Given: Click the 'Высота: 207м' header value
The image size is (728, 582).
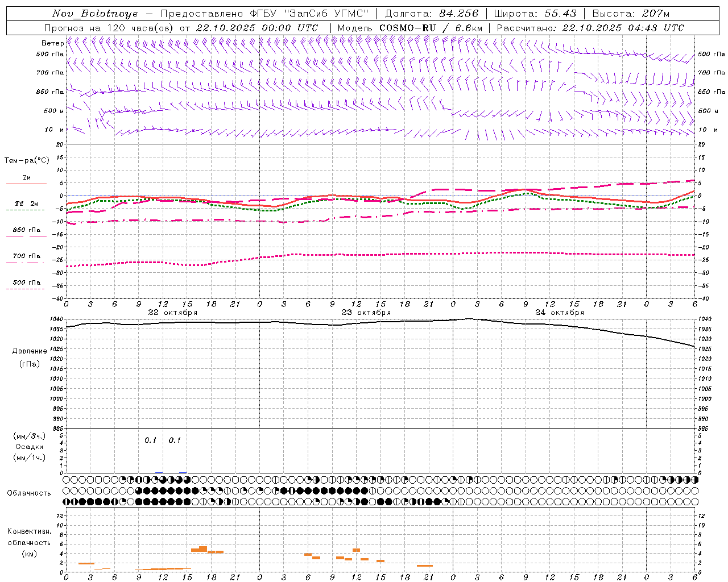Looking at the screenshot, I should pyautogui.click(x=631, y=14).
